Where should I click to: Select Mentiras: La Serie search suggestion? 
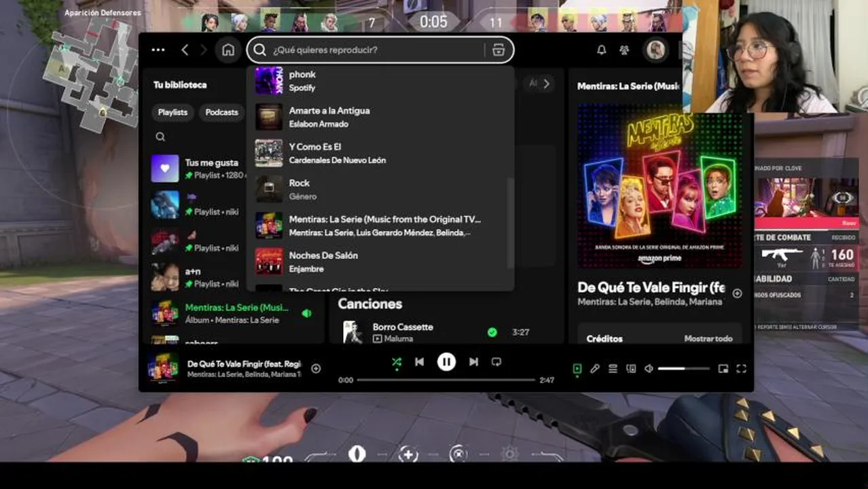tap(380, 225)
